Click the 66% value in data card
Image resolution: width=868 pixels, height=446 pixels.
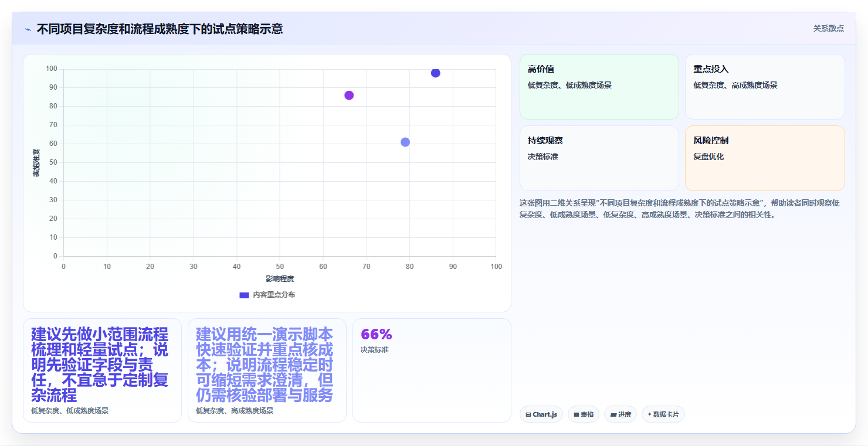point(376,334)
